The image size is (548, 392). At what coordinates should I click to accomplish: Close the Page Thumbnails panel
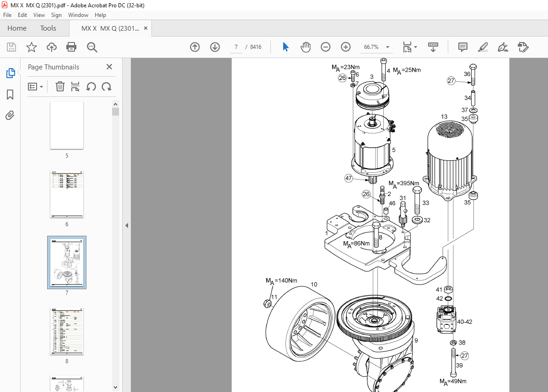(x=109, y=67)
